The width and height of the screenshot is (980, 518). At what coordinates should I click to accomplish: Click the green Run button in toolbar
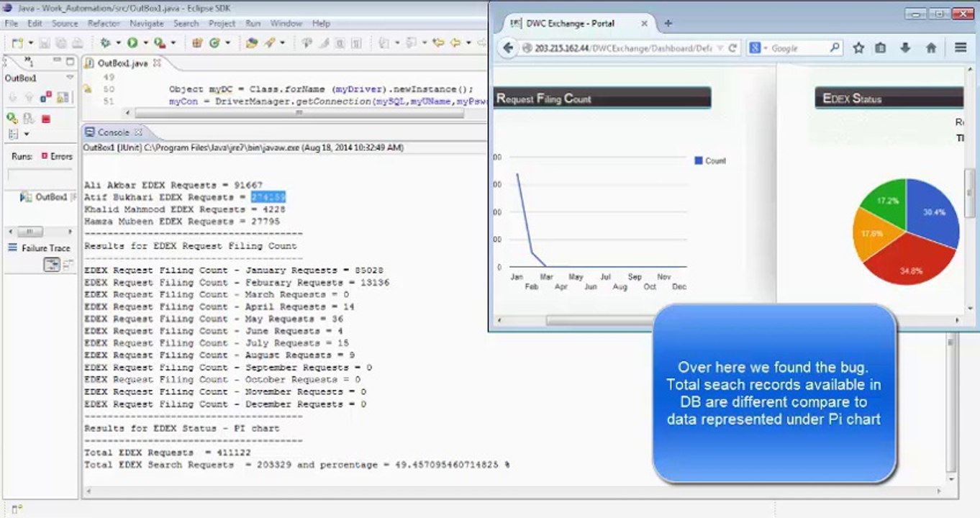(x=132, y=43)
